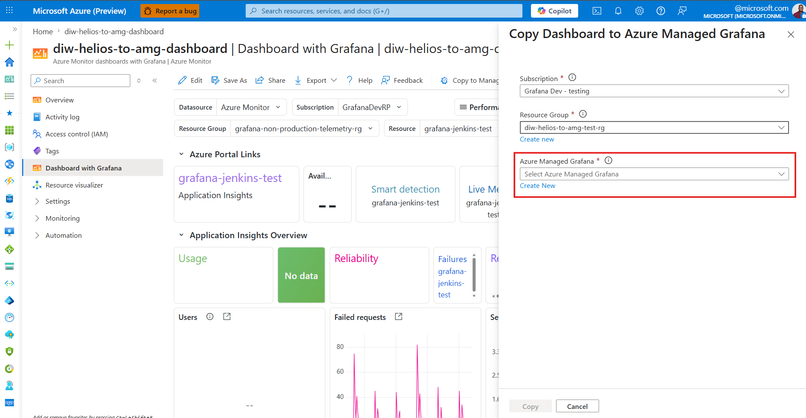This screenshot has height=418, width=806.
Task: Select Activity log in the sidebar
Action: click(x=62, y=117)
